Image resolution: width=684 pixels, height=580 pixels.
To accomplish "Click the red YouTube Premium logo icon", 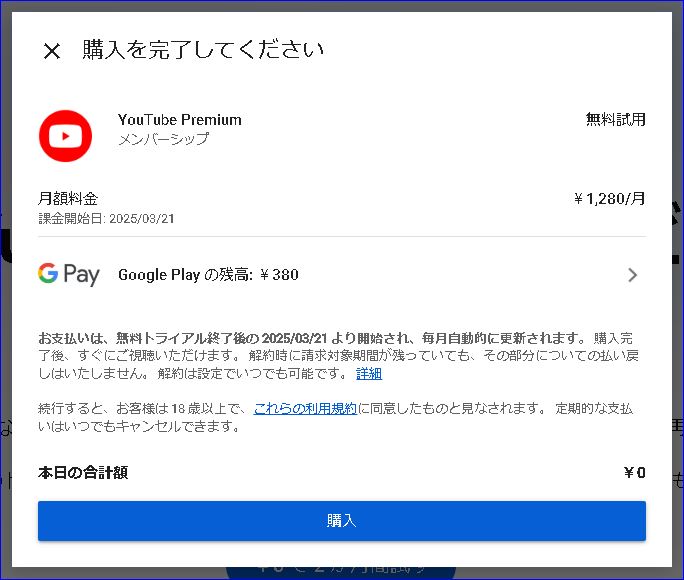I will 65,136.
